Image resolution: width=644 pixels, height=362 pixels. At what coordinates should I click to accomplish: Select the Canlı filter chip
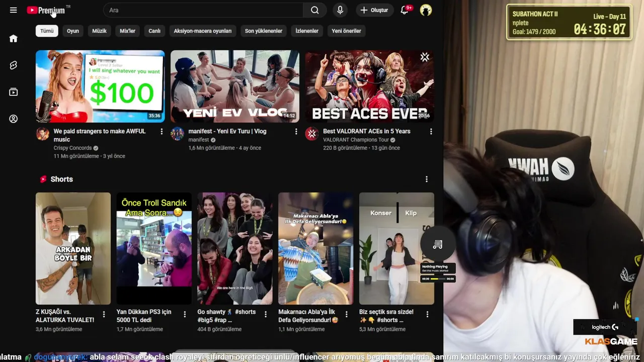coord(154,31)
